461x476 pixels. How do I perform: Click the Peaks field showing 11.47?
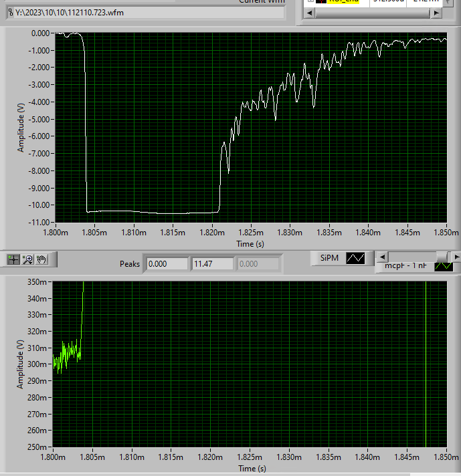coord(212,264)
